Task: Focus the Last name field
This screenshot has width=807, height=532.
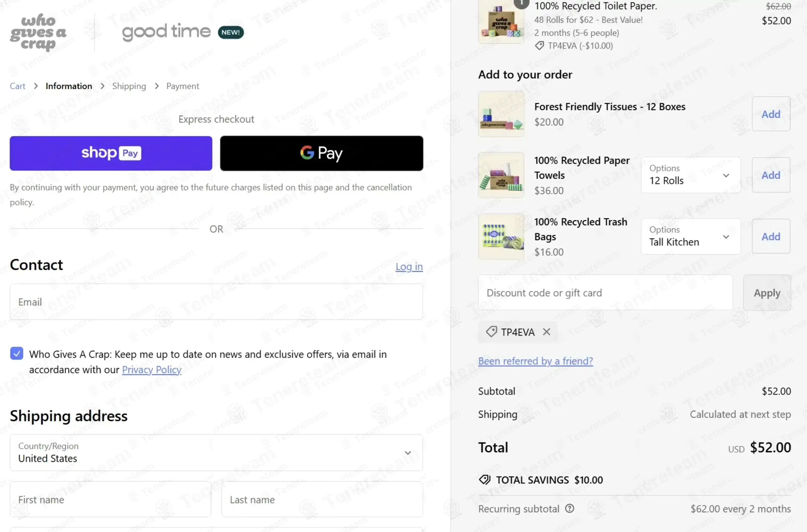Action: click(x=322, y=499)
